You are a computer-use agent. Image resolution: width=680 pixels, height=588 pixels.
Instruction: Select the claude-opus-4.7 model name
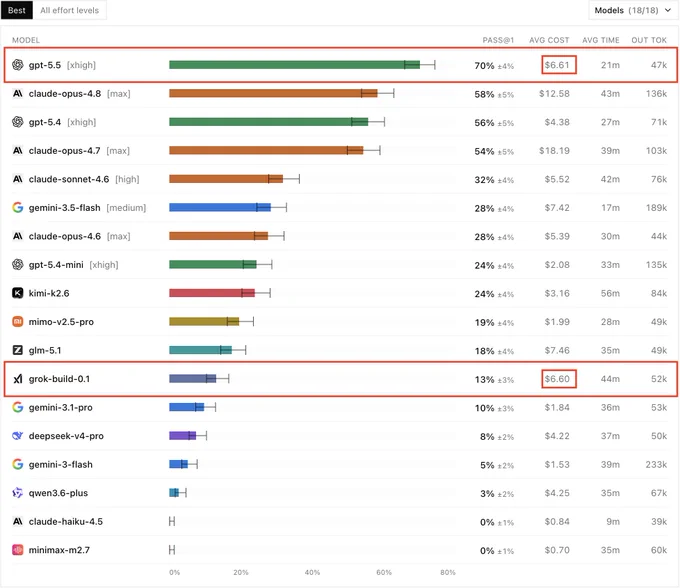coord(64,151)
